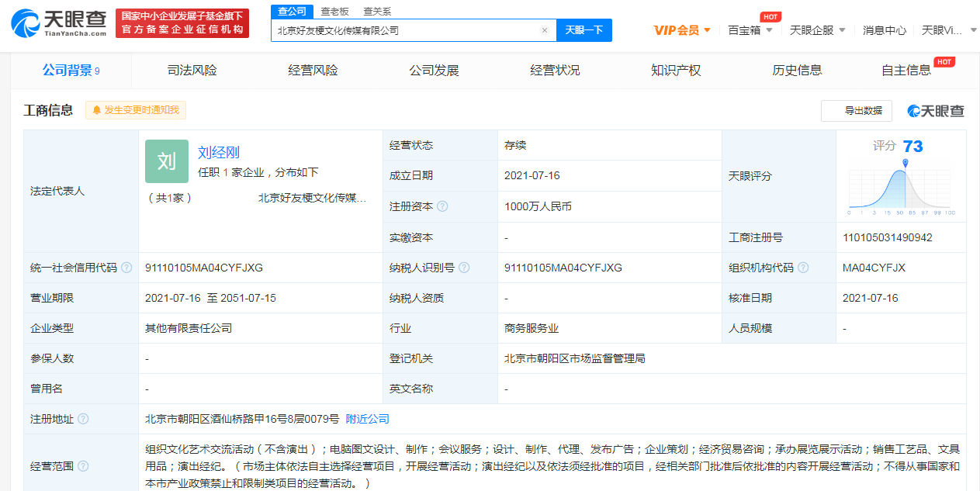
Task: Click help icon next to 纳税人识别号
Action: pyautogui.click(x=464, y=268)
